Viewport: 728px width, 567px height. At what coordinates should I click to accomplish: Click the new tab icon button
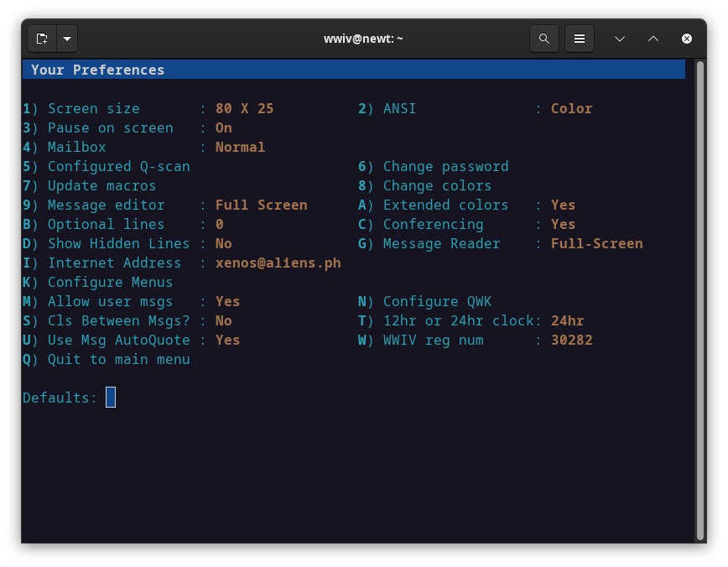(x=42, y=39)
